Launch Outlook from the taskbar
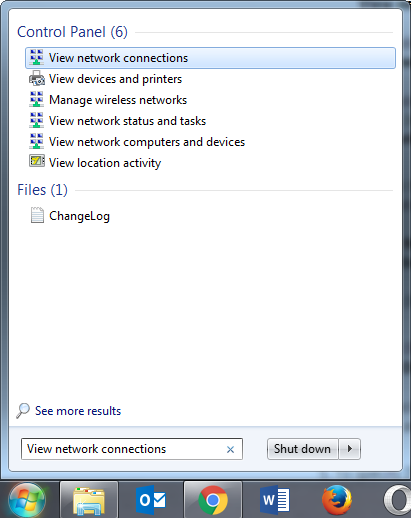Image resolution: width=411 pixels, height=518 pixels. 151,500
